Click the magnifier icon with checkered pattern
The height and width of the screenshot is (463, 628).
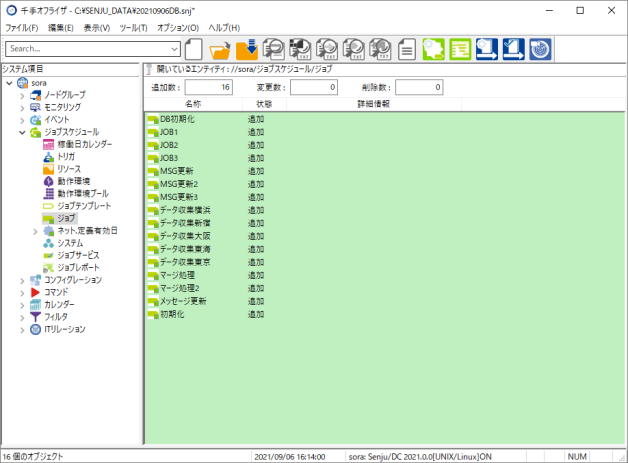[300, 49]
